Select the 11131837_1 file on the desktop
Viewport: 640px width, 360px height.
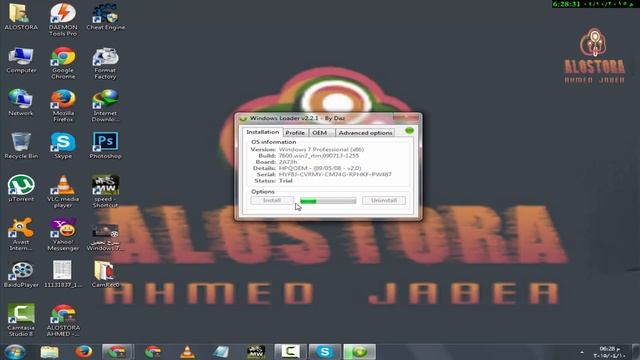63,275
